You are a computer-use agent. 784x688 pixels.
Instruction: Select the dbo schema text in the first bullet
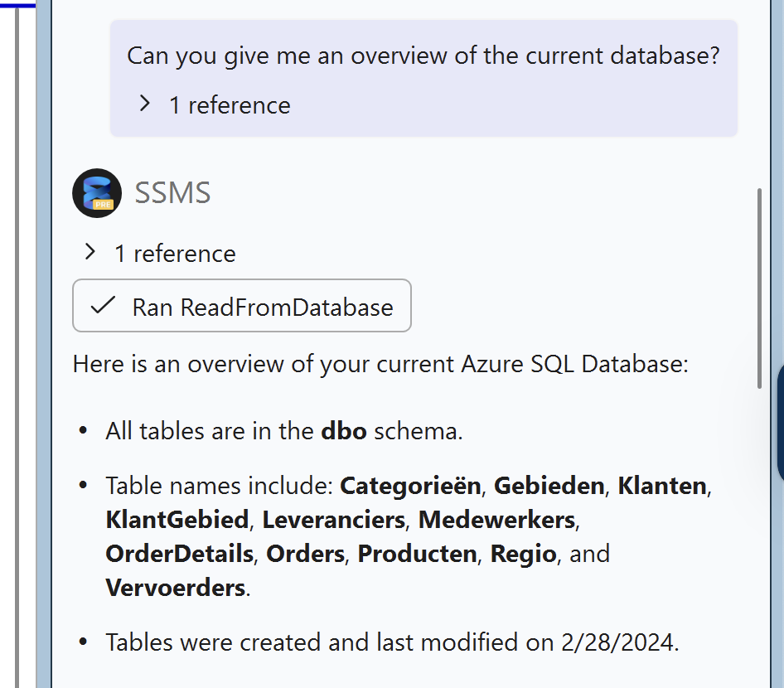tap(342, 430)
